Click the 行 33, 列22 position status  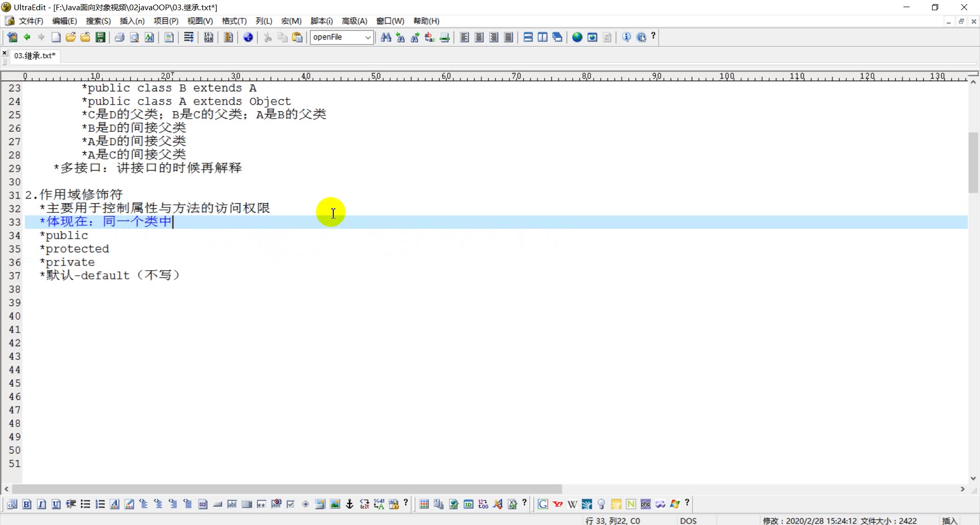point(613,520)
